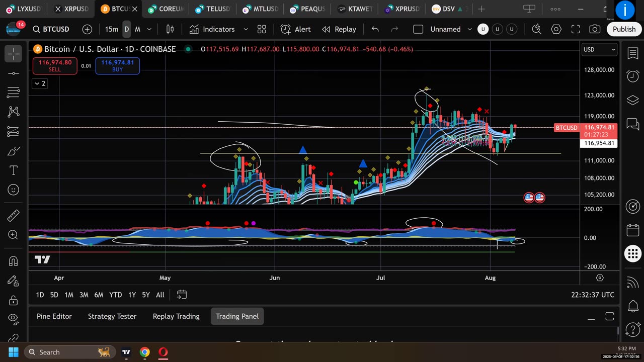644x362 pixels.
Task: Click the blue BUY price button
Action: point(117,66)
